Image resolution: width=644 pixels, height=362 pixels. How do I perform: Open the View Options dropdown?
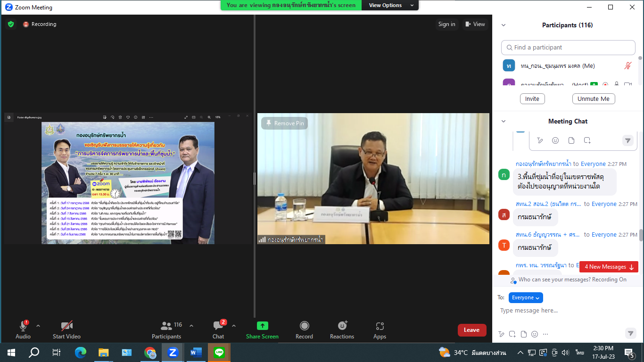pos(391,5)
